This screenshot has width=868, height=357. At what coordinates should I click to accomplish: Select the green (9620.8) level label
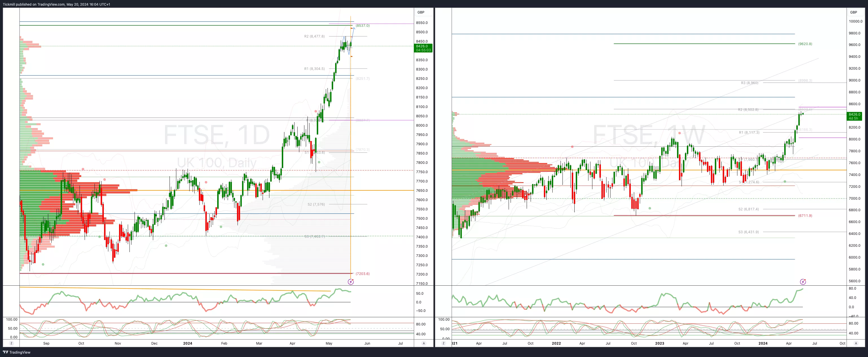[x=805, y=44]
